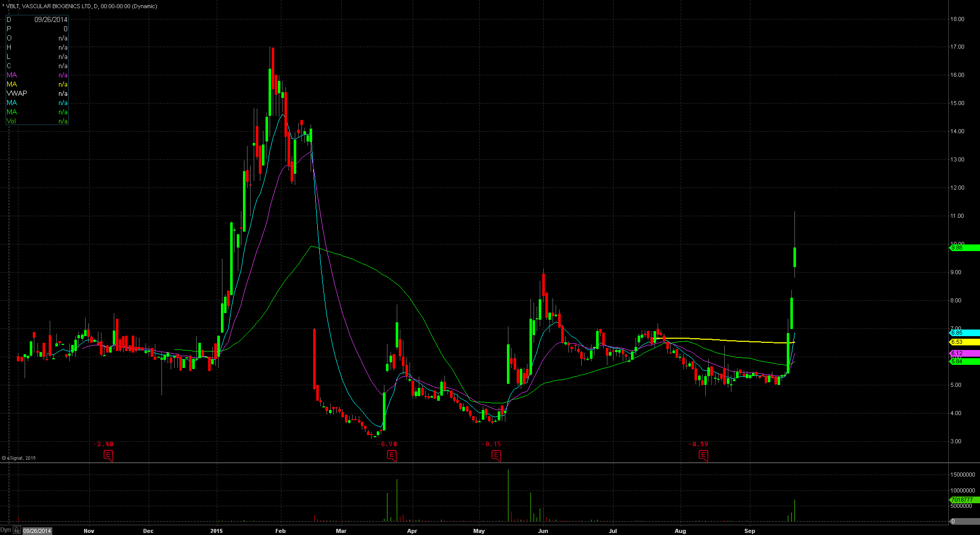Click the L low-price row in data box

coord(37,56)
